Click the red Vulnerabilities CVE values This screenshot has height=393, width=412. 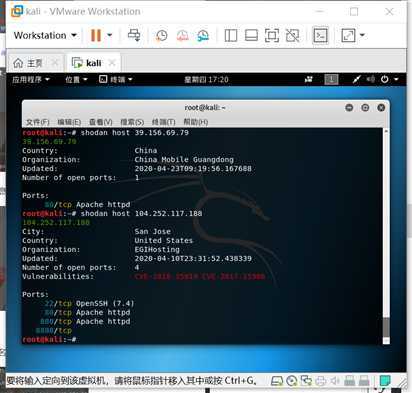[200, 277]
